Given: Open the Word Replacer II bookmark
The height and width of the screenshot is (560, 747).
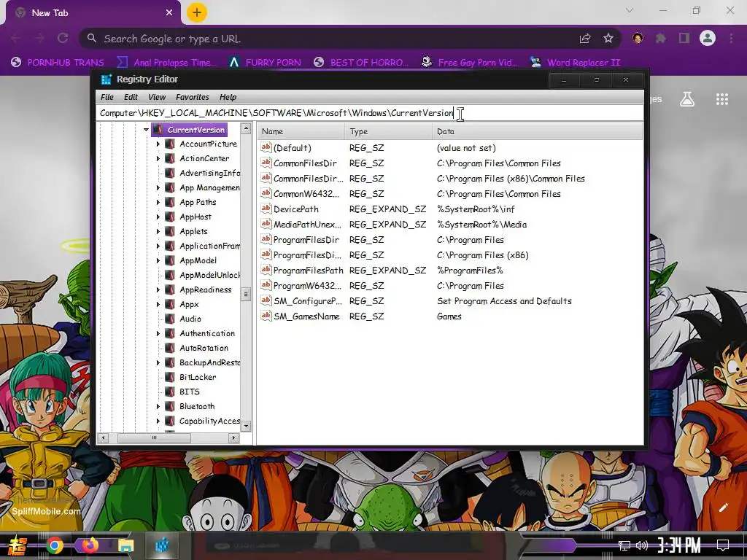Looking at the screenshot, I should [x=576, y=63].
